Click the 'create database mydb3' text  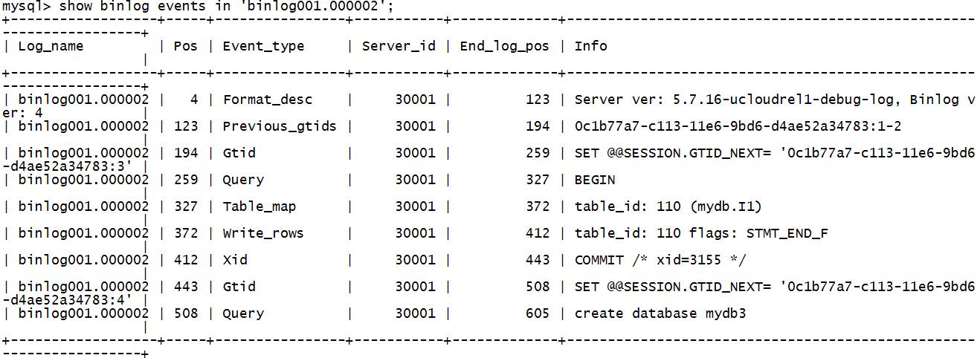coord(660,313)
